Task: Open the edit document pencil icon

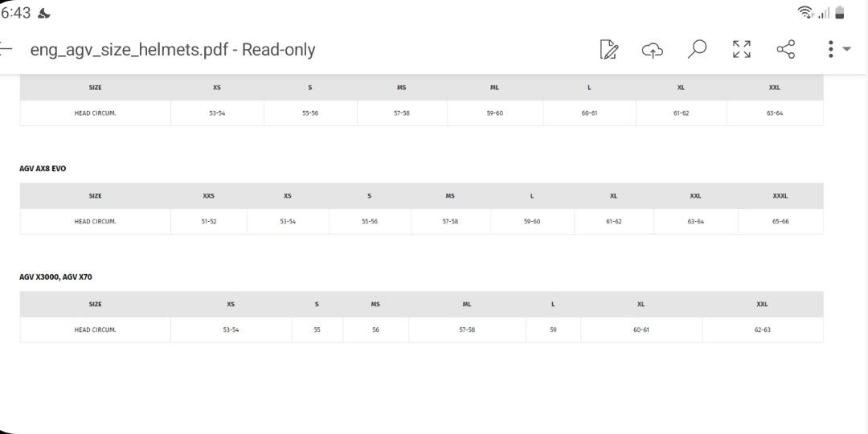Action: click(608, 49)
